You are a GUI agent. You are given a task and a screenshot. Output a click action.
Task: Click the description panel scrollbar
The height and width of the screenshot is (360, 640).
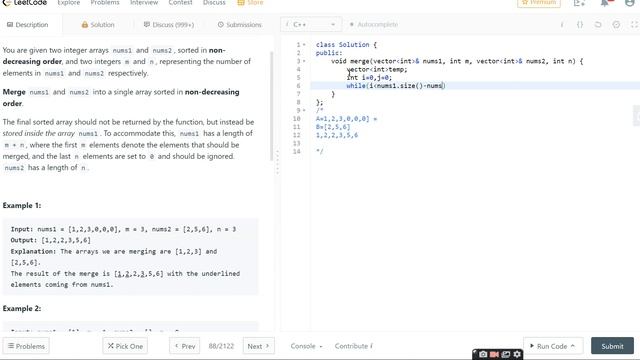point(271,106)
